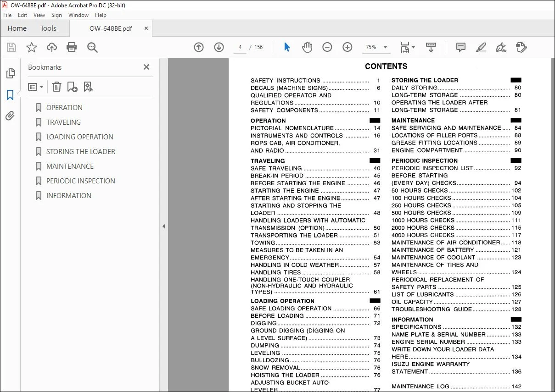Screen dimensions: 555x392
Task: Open the MAINTENANCE bookmark
Action: tap(70, 166)
